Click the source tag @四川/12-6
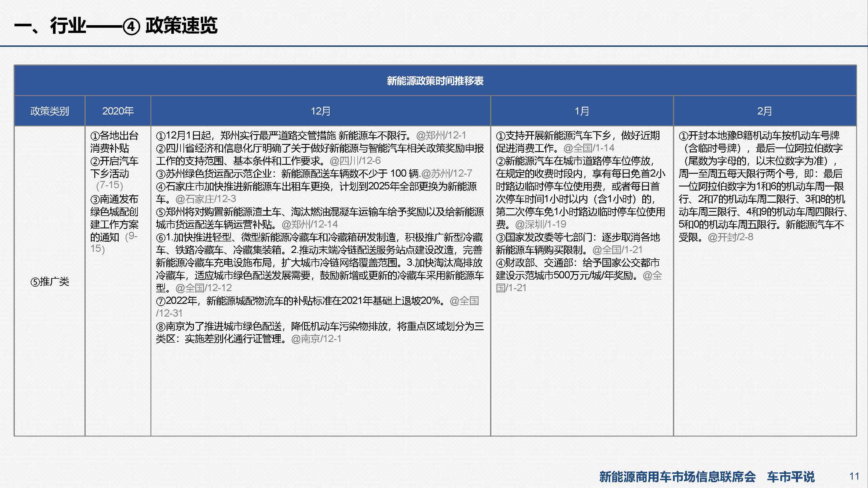868x488 pixels. tap(355, 161)
